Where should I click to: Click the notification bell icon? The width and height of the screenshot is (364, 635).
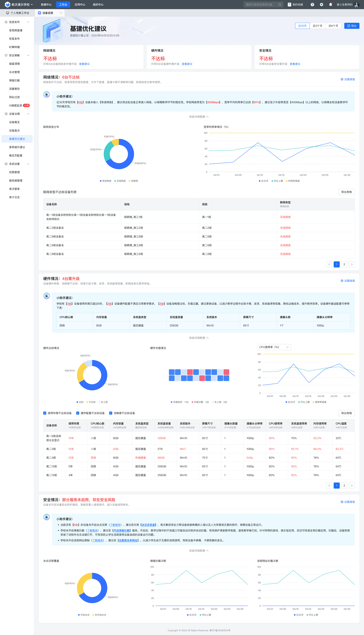pos(331,4)
